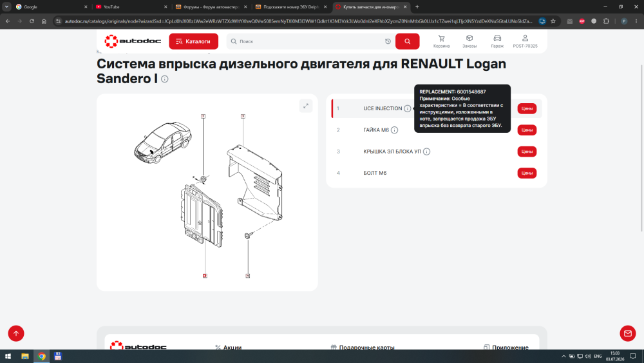Click the red search magnifier button

click(407, 41)
